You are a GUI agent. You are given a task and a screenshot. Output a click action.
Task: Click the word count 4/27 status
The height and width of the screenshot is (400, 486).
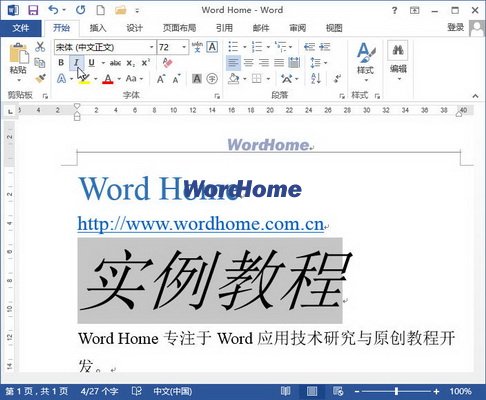(99, 391)
